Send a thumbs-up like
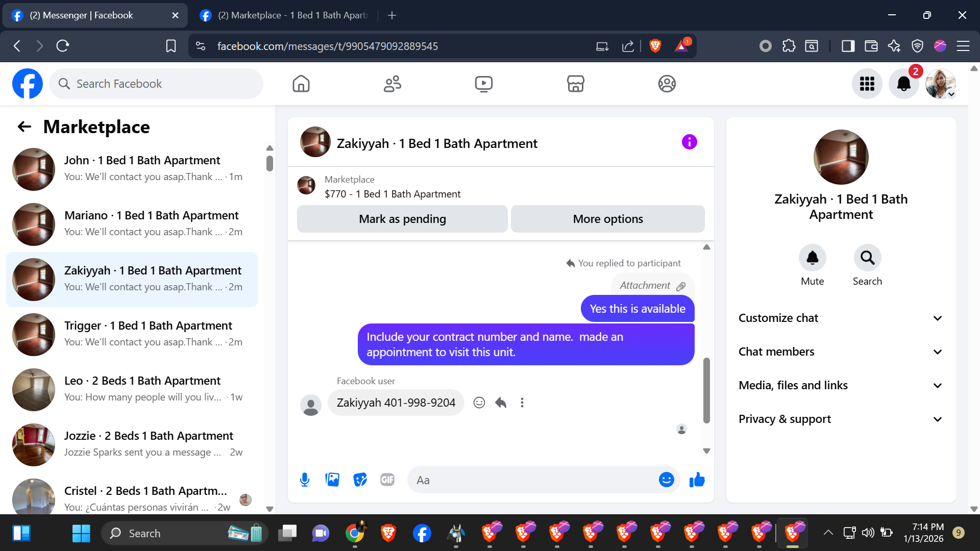The width and height of the screenshot is (980, 551). (x=697, y=480)
